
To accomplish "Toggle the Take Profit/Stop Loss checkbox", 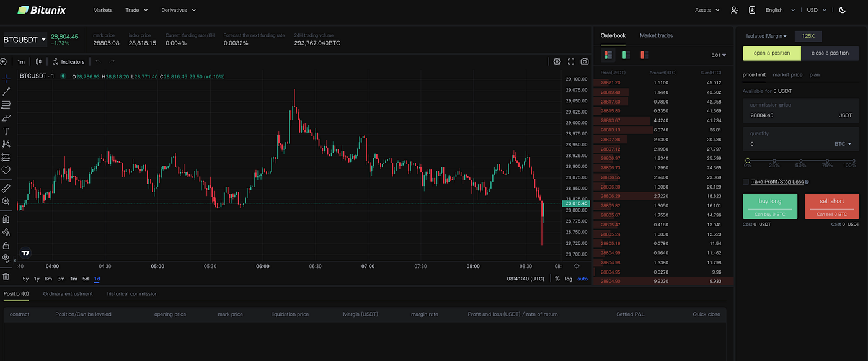I will (x=745, y=181).
